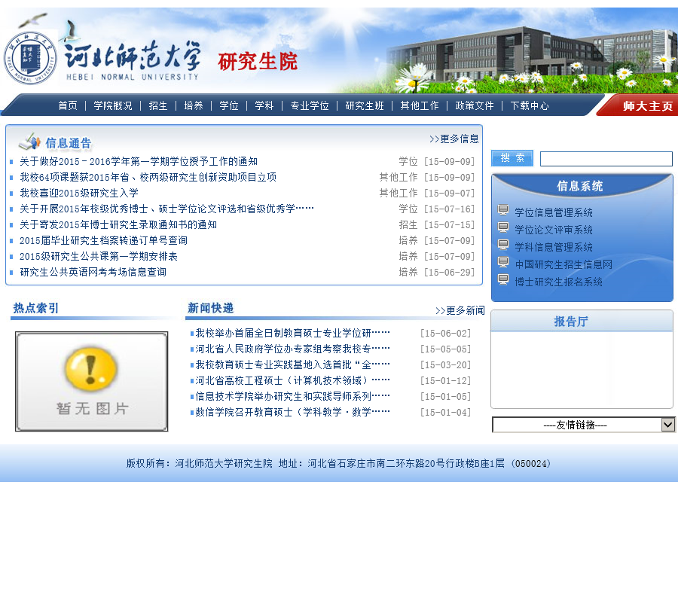Click category 招生 on the 15-07-15 row
678x616 pixels.
[408, 224]
